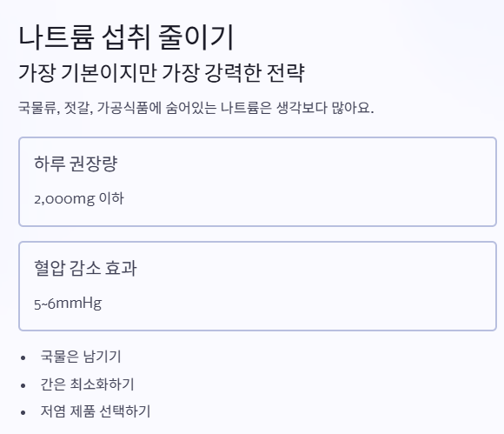Open the 혈압 감소 효과 card
This screenshot has height=434, width=504.
pos(258,286)
